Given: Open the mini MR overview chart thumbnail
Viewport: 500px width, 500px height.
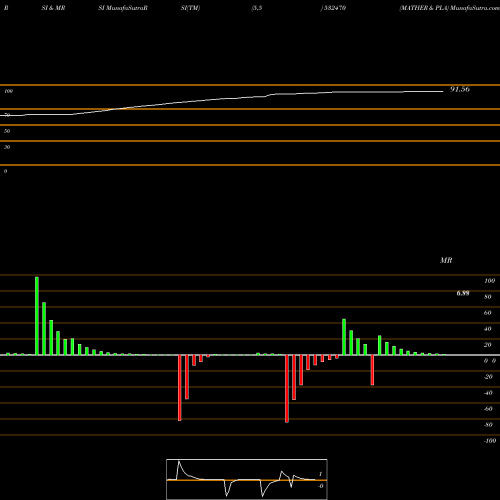Looking at the screenshot, I should pos(247,479).
